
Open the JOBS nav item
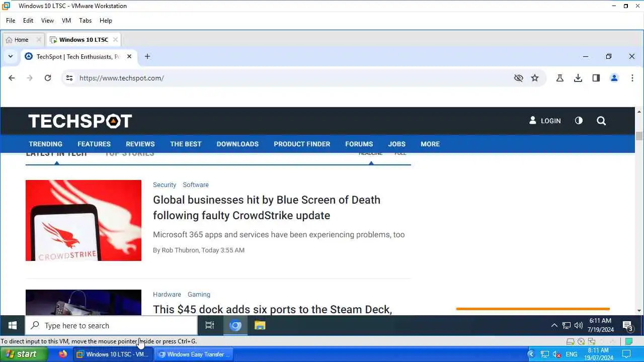click(x=396, y=144)
